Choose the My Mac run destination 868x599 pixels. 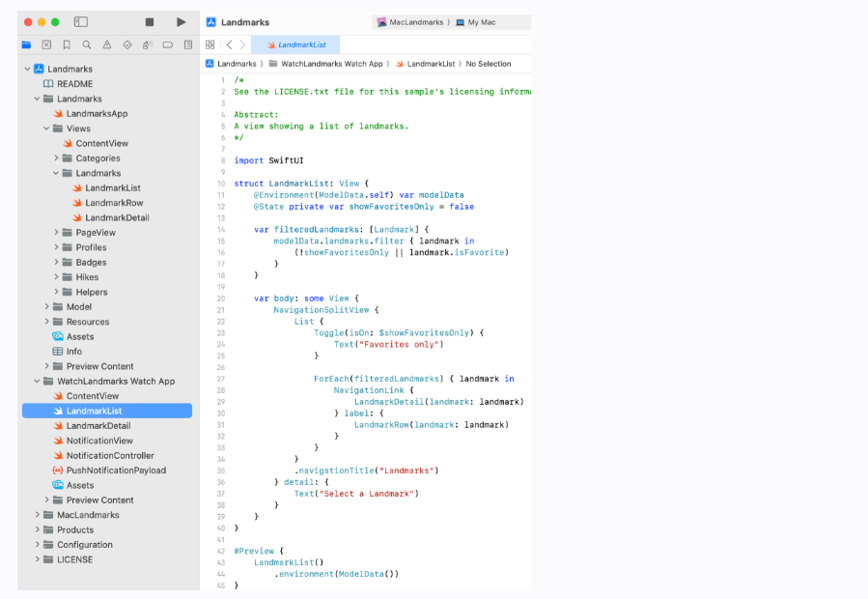click(476, 22)
